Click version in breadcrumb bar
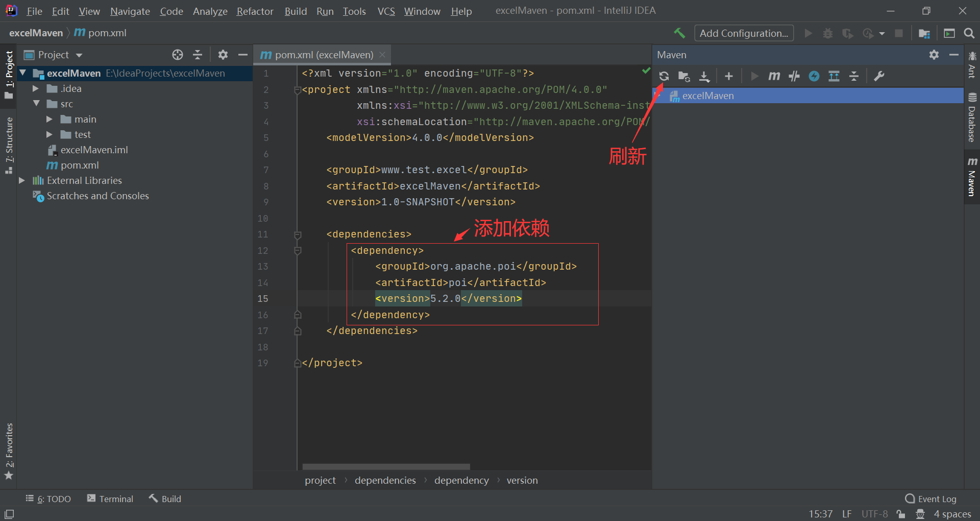Screen dimensions: 980x521 click(522, 480)
